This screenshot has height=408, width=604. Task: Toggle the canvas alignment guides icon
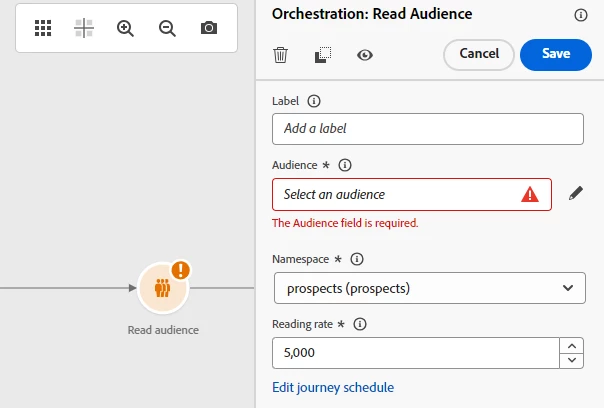click(x=84, y=28)
